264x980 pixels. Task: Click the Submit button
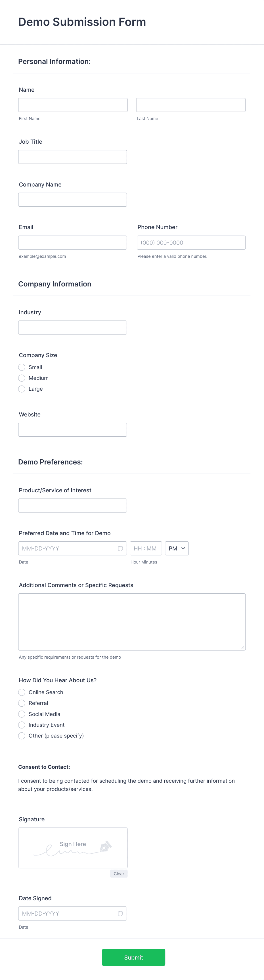coord(133,957)
